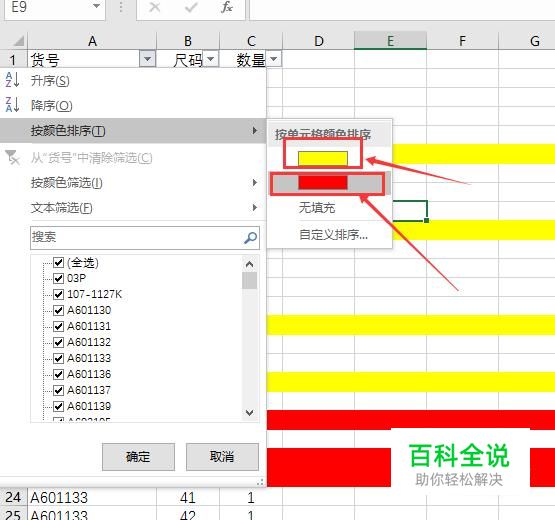Open 自定义排序... custom sort

point(333,234)
